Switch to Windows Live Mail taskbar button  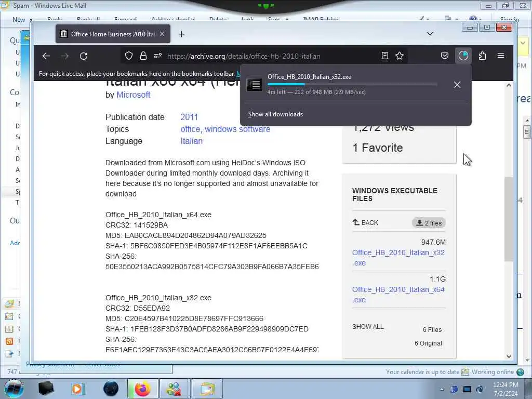(x=207, y=389)
